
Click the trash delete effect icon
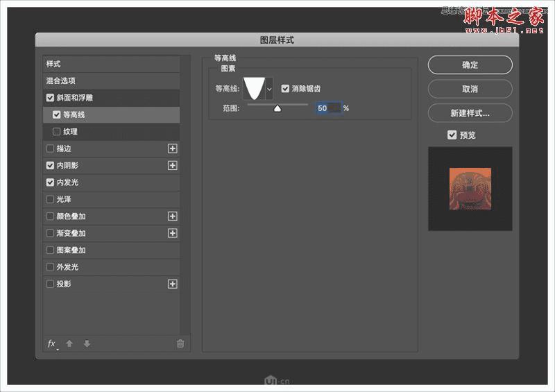tap(180, 343)
